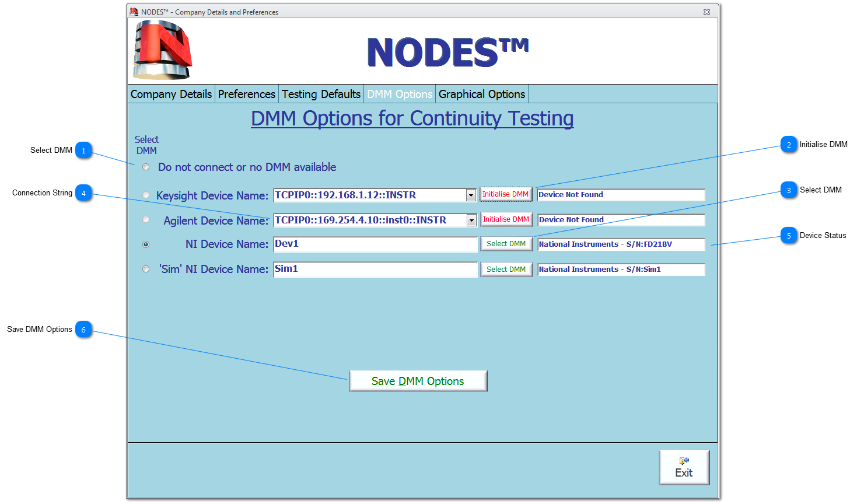Expand the Keysight device name dropdown

coord(471,195)
